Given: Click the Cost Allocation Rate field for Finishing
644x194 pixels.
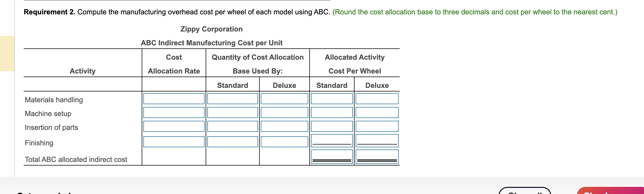Looking at the screenshot, I should [x=174, y=142].
